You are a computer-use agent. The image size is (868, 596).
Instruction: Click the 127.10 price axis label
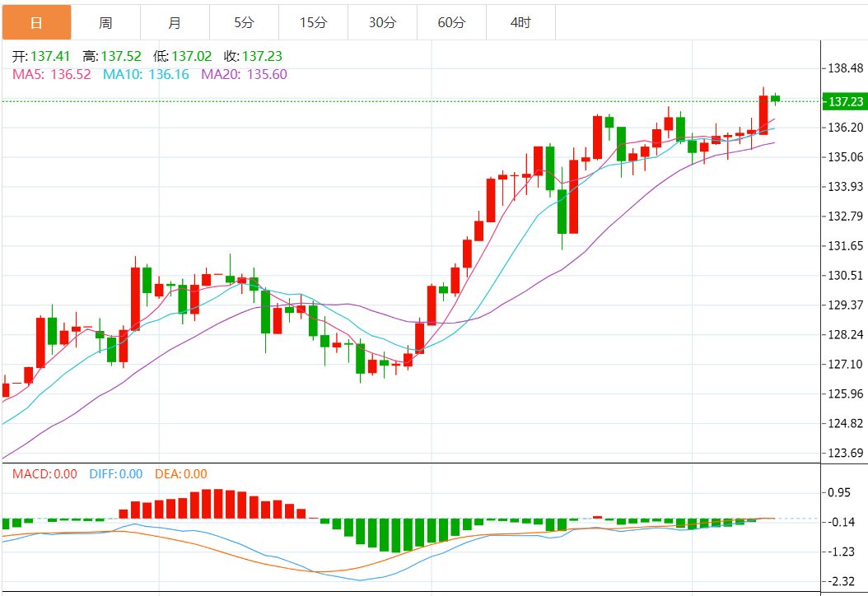click(845, 364)
